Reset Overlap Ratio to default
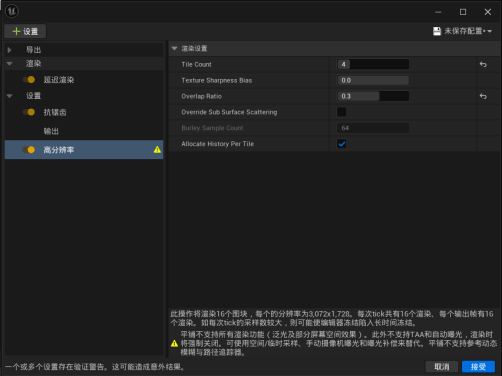 [483, 96]
